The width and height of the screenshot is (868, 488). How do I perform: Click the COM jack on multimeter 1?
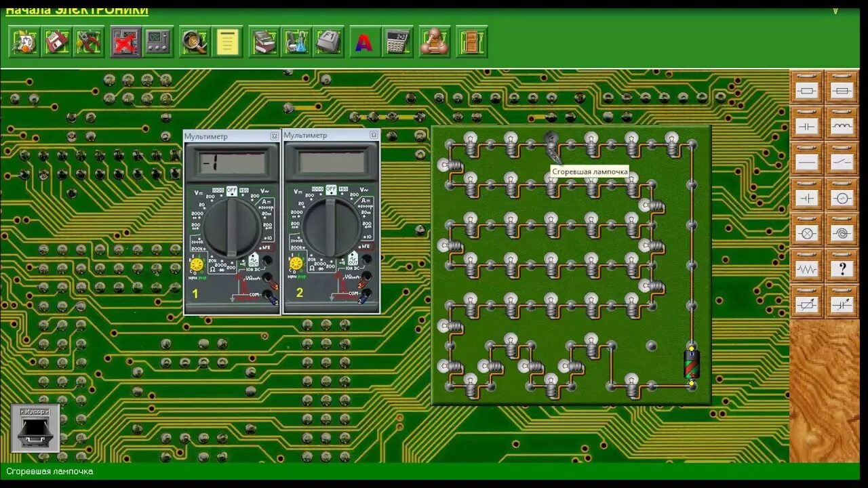pyautogui.click(x=269, y=295)
